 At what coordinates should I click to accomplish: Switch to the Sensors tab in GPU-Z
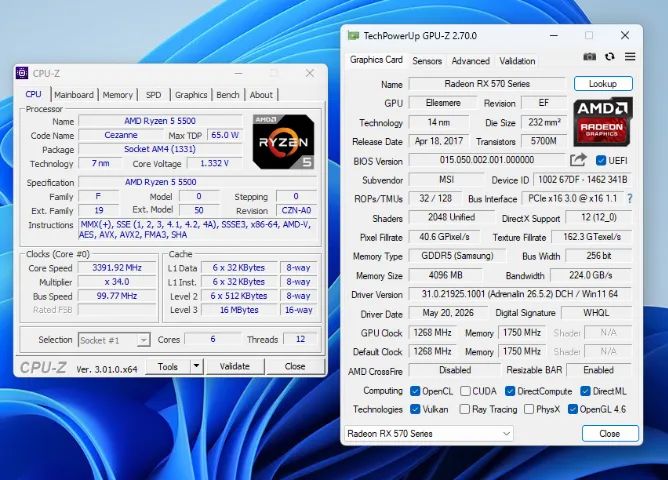tap(427, 61)
